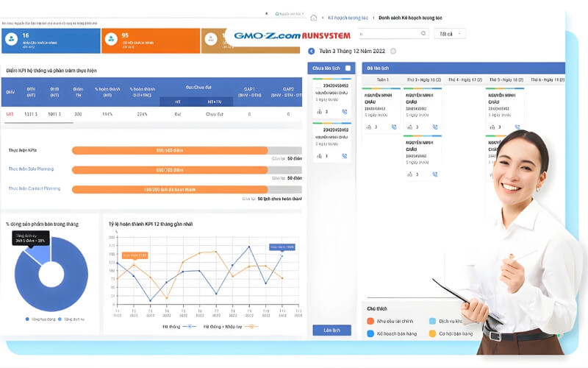Tick the checkbox in Chưa lên lịch header

click(348, 68)
